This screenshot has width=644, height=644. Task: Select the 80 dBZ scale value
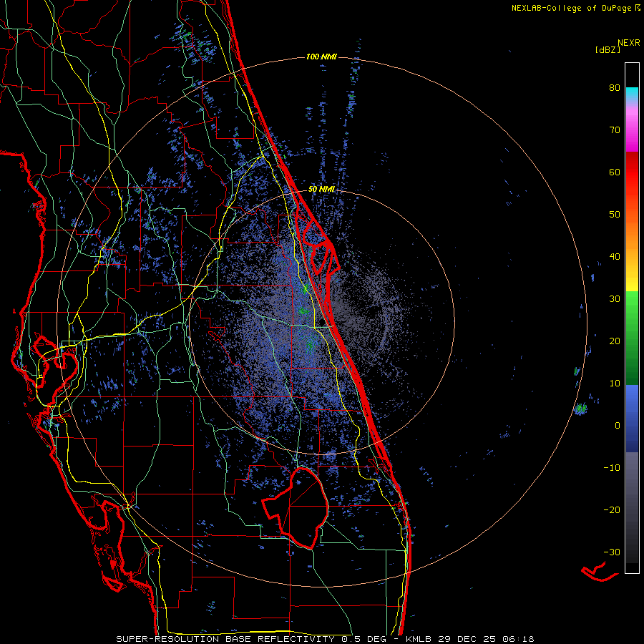click(615, 87)
